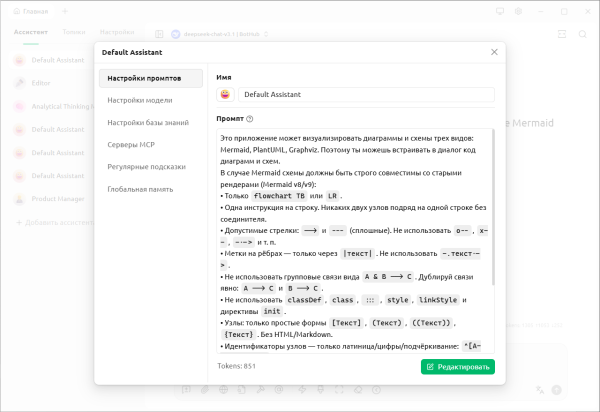
Task: Select Настройки базы знаний in sidebar
Action: 148,122
